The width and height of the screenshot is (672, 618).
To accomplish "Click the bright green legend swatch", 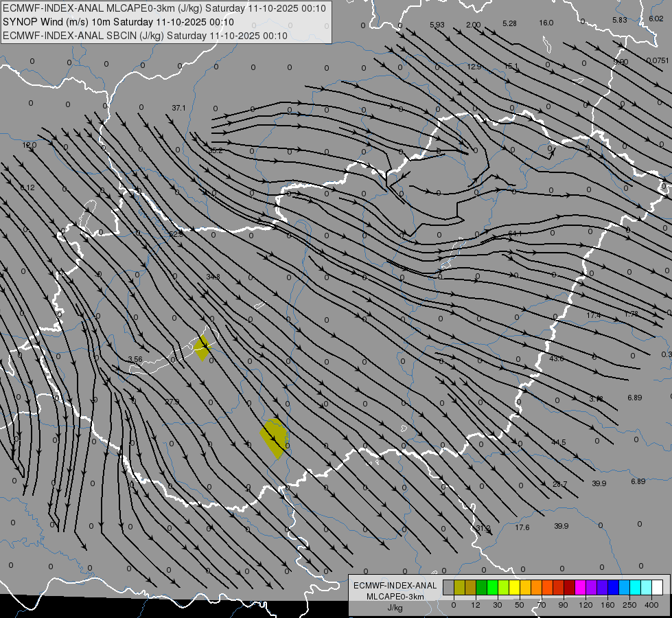I will tap(492, 587).
